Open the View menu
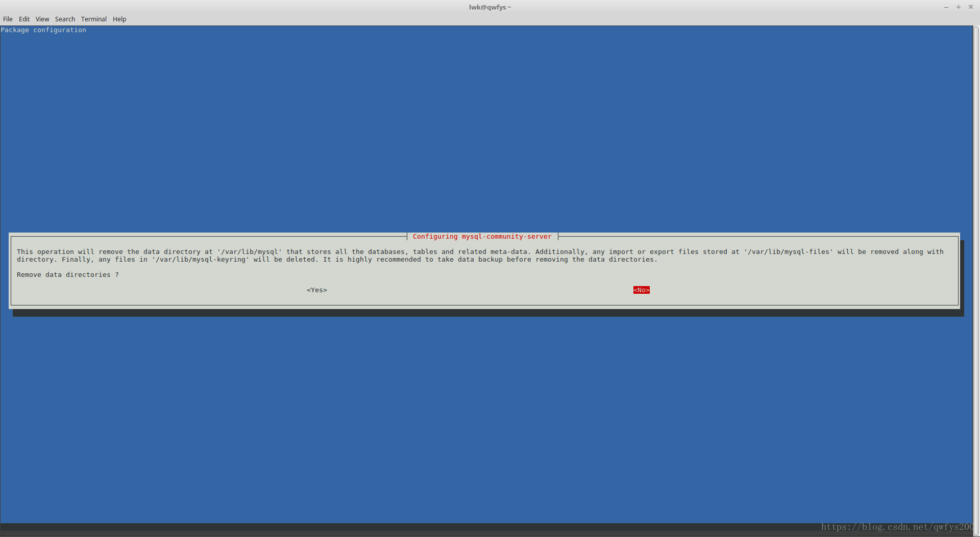 (42, 19)
